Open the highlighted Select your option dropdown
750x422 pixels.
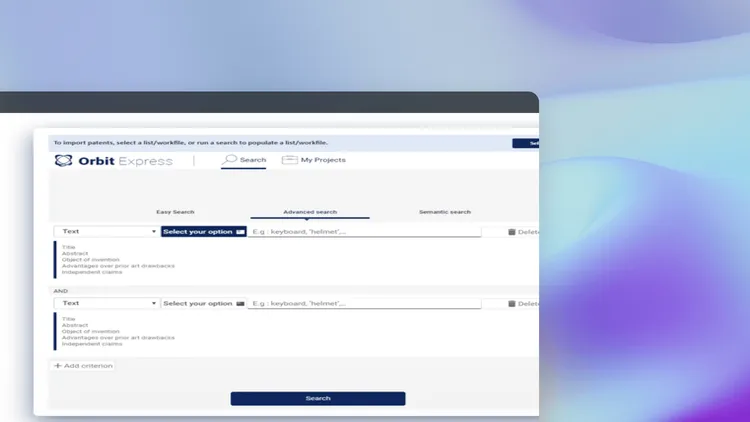pyautogui.click(x=204, y=232)
